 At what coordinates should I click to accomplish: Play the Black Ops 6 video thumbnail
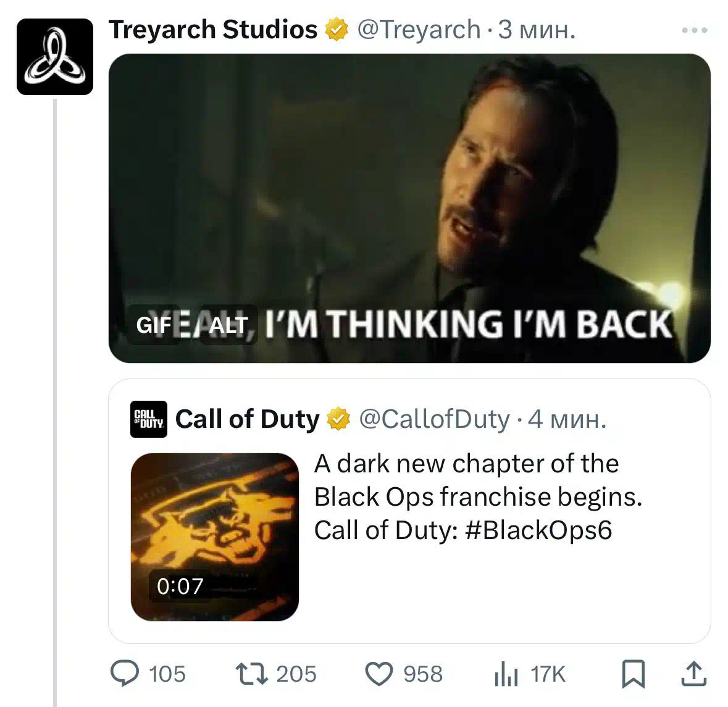click(214, 537)
